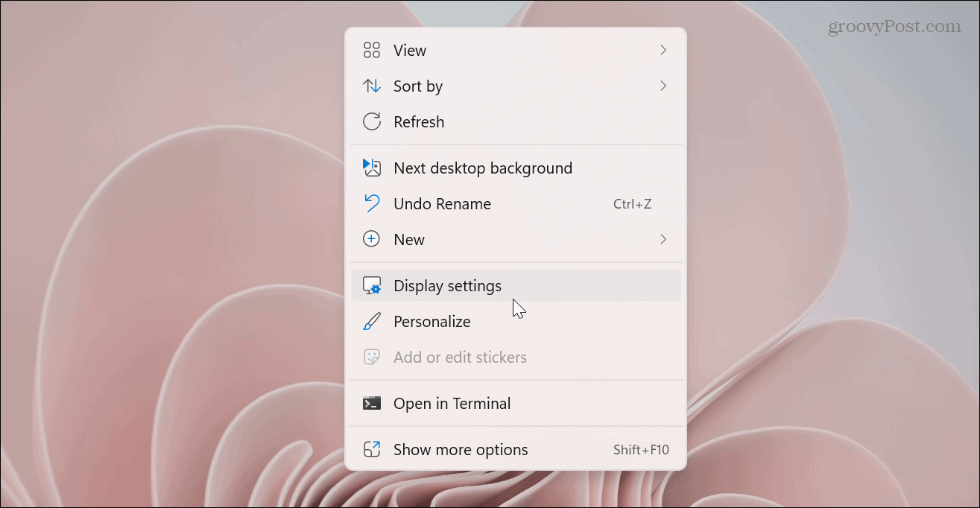
Task: Click the Undo Rename curved arrow icon
Action: [x=373, y=203]
